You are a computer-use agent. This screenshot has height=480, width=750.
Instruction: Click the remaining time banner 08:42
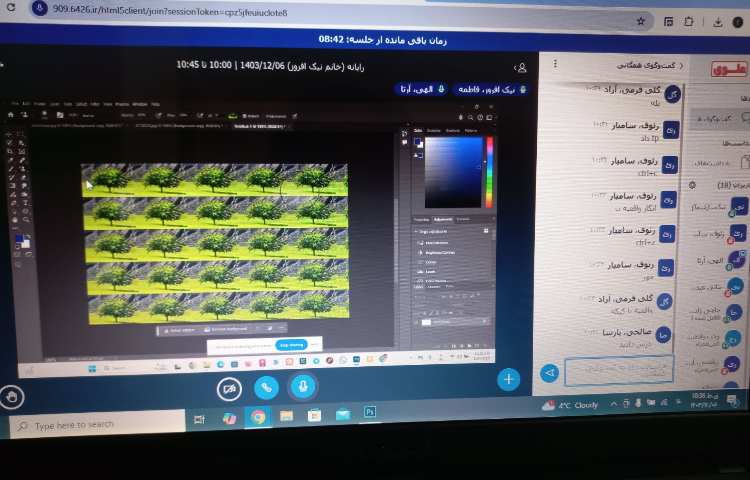(x=383, y=40)
